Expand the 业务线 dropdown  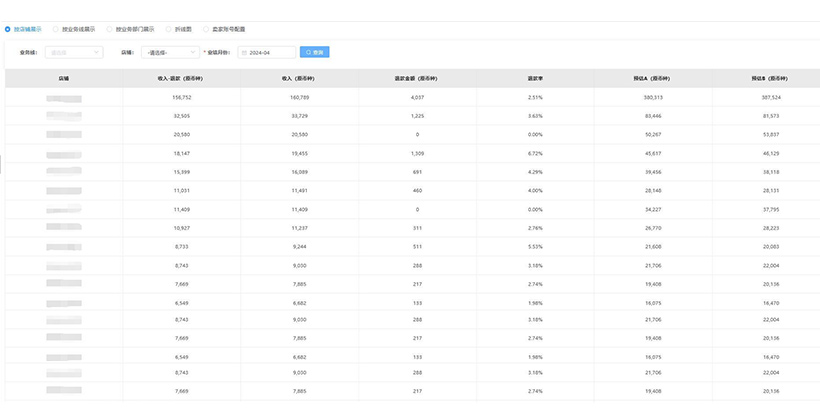pos(73,52)
